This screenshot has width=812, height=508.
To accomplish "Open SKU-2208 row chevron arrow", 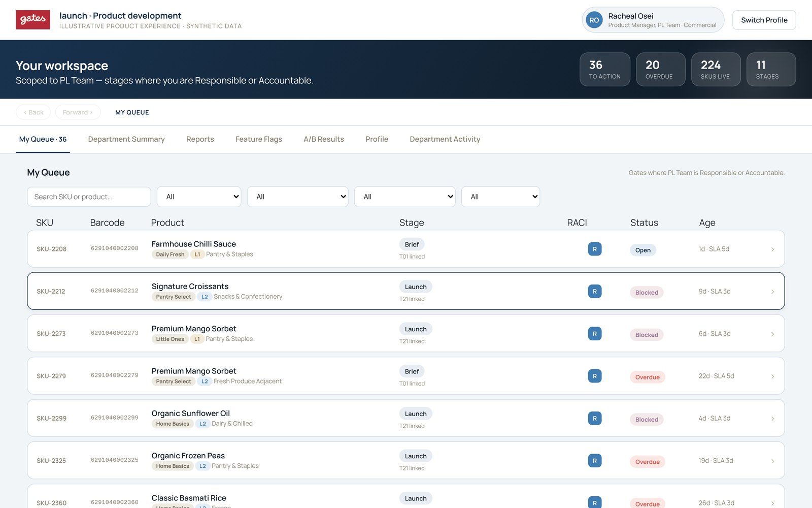I will (x=772, y=249).
